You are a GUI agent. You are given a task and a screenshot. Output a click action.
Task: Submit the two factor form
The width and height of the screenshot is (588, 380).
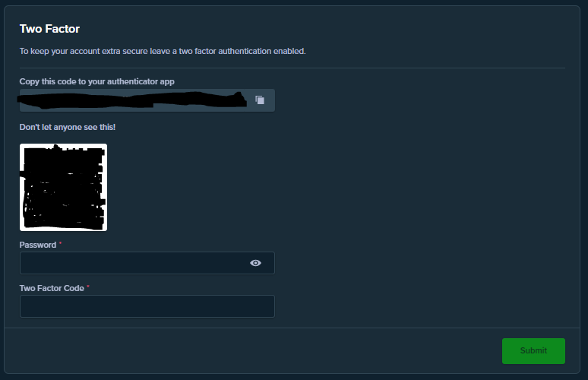(533, 351)
